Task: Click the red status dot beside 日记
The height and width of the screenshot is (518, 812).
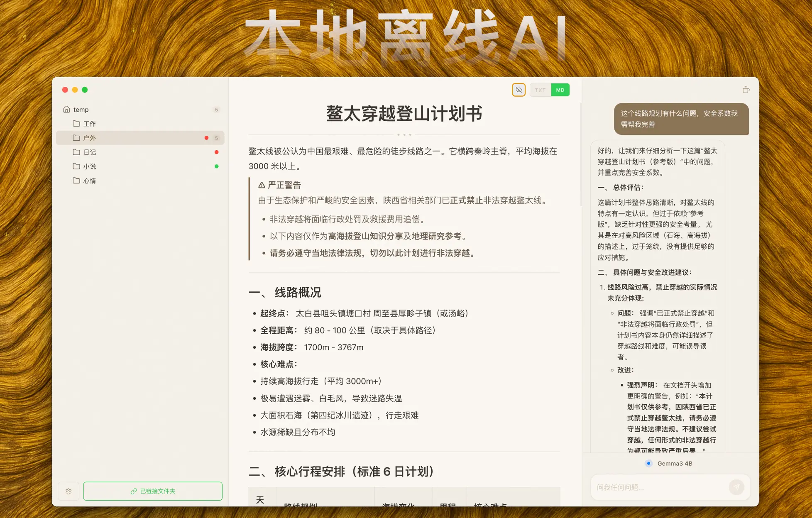Action: coord(216,152)
